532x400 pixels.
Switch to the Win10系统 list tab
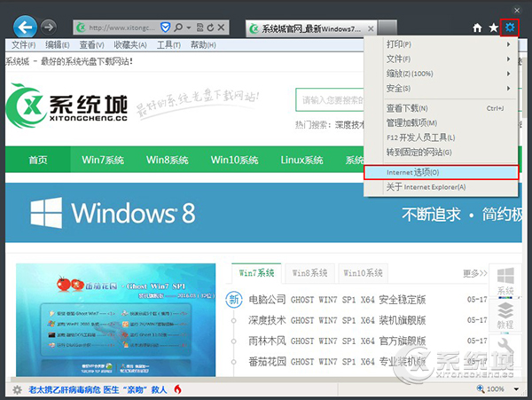tap(363, 273)
